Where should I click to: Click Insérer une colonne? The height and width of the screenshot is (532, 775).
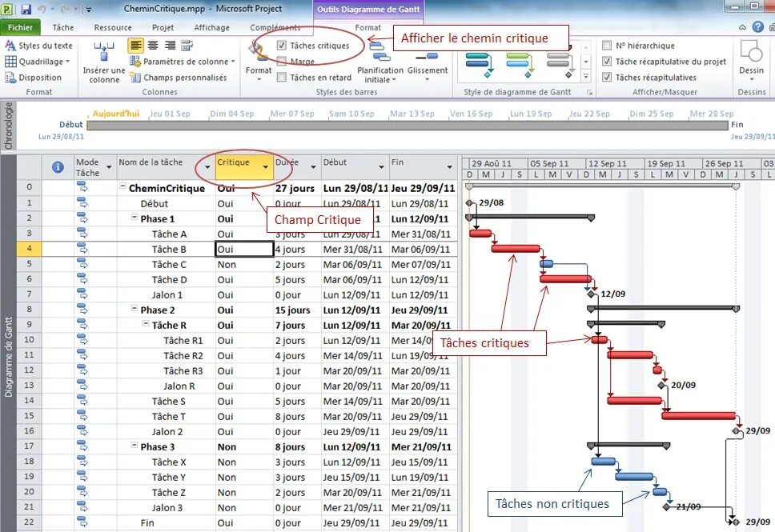(104, 62)
